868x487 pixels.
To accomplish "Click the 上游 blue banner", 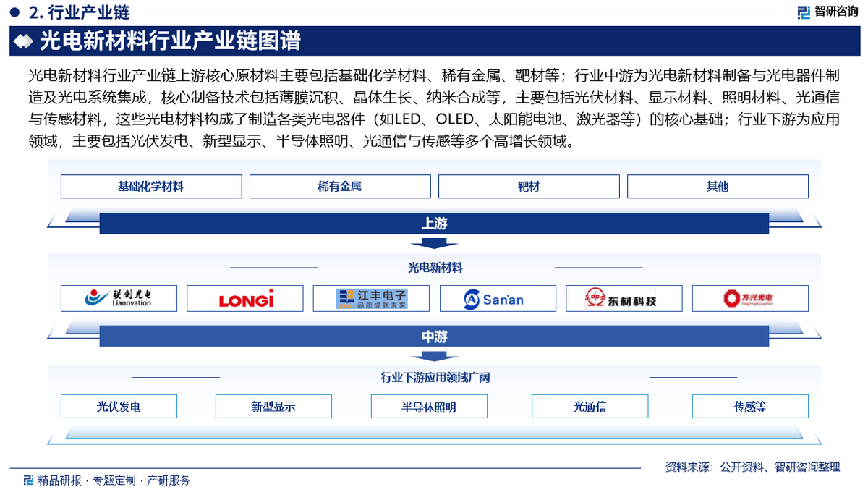I will (x=434, y=224).
